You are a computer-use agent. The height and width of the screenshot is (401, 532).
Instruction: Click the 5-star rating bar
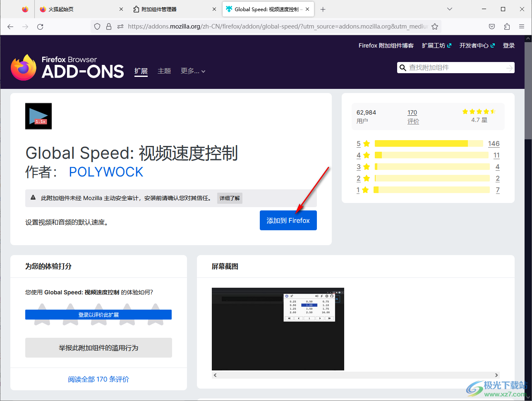pyautogui.click(x=429, y=143)
